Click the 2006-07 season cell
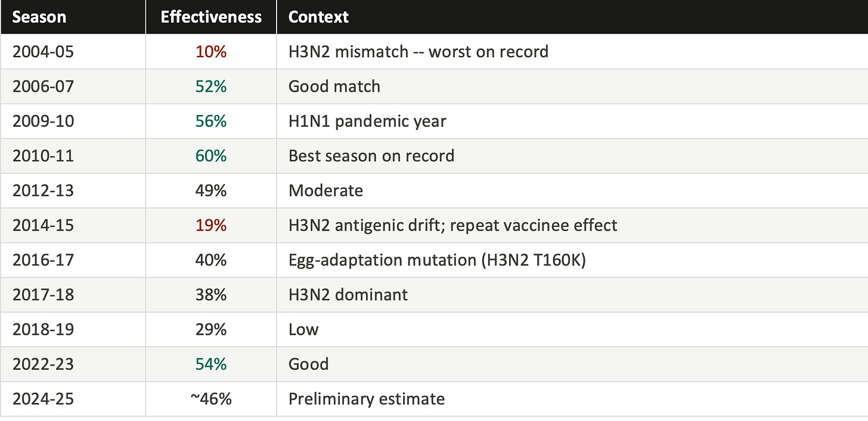 (73, 86)
